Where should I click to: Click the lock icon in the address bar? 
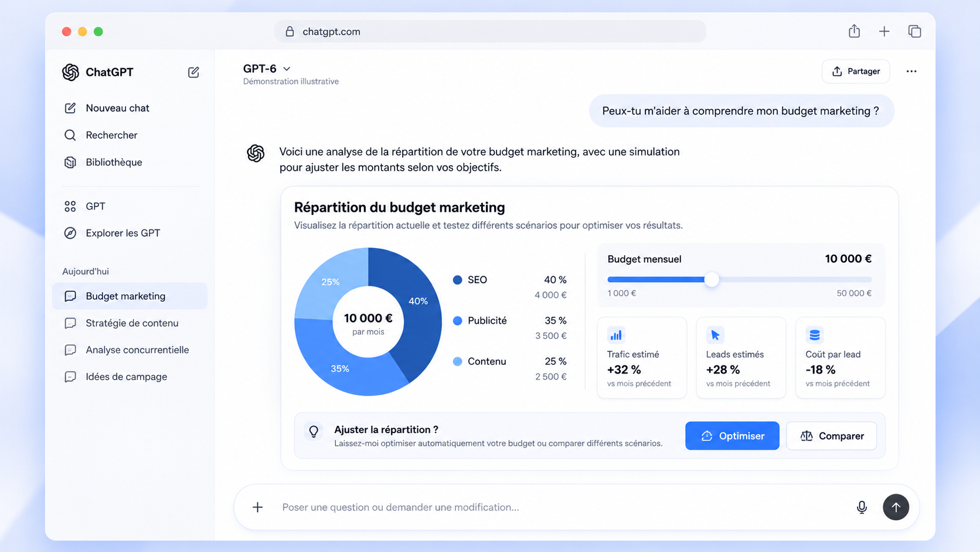pyautogui.click(x=290, y=32)
